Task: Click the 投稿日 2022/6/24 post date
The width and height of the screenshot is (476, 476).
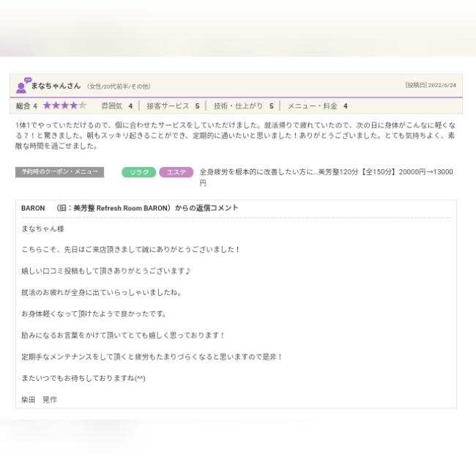Action: click(431, 85)
